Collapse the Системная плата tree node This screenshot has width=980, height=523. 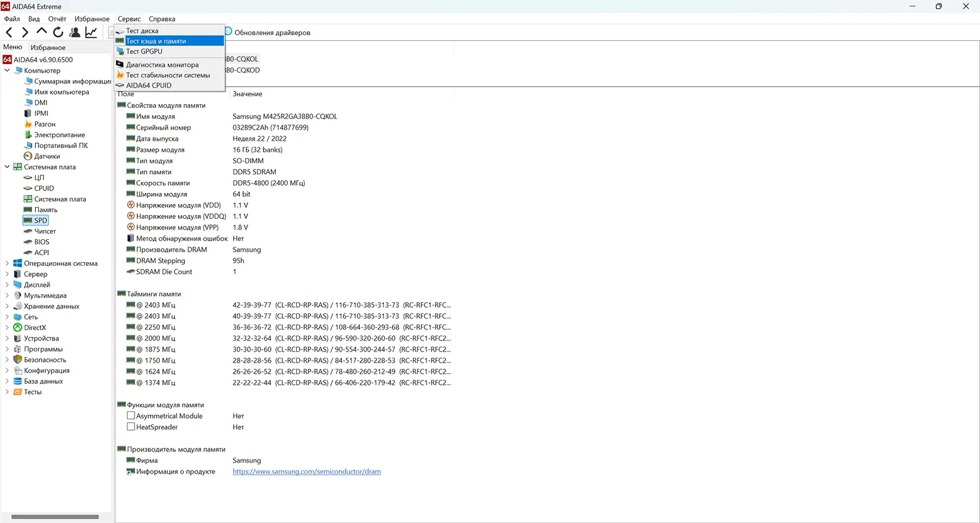pyautogui.click(x=7, y=167)
